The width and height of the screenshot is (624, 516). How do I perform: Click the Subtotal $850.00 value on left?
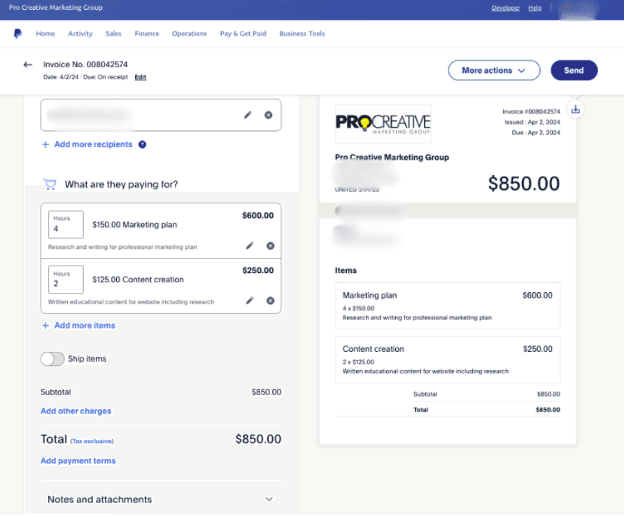[266, 392]
